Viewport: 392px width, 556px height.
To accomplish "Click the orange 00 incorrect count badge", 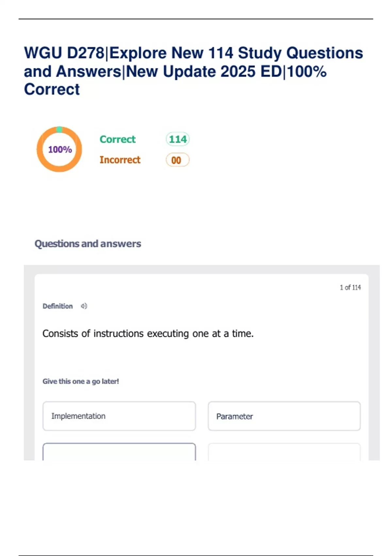I will tap(177, 160).
